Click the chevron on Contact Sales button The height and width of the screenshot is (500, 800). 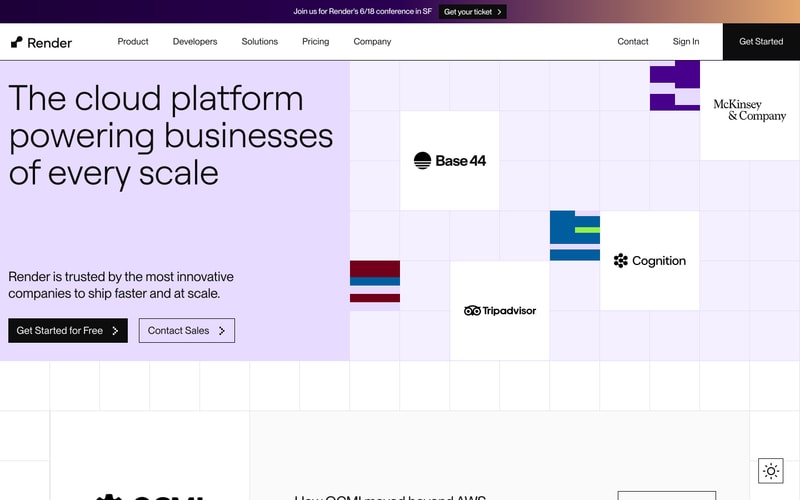pyautogui.click(x=221, y=331)
